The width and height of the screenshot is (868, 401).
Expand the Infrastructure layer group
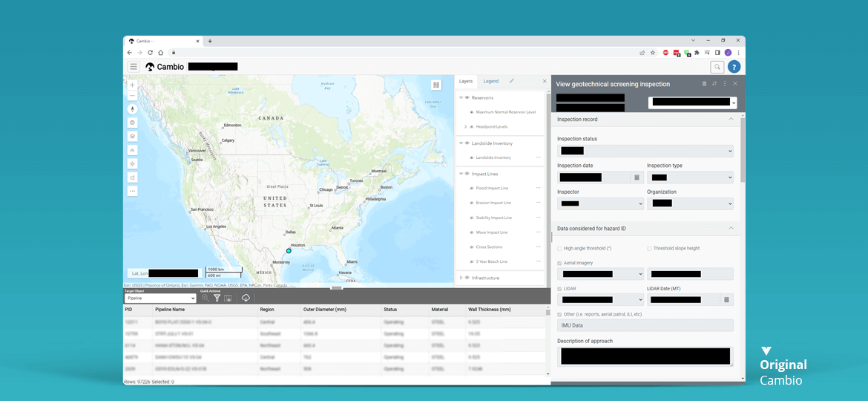[x=461, y=278]
